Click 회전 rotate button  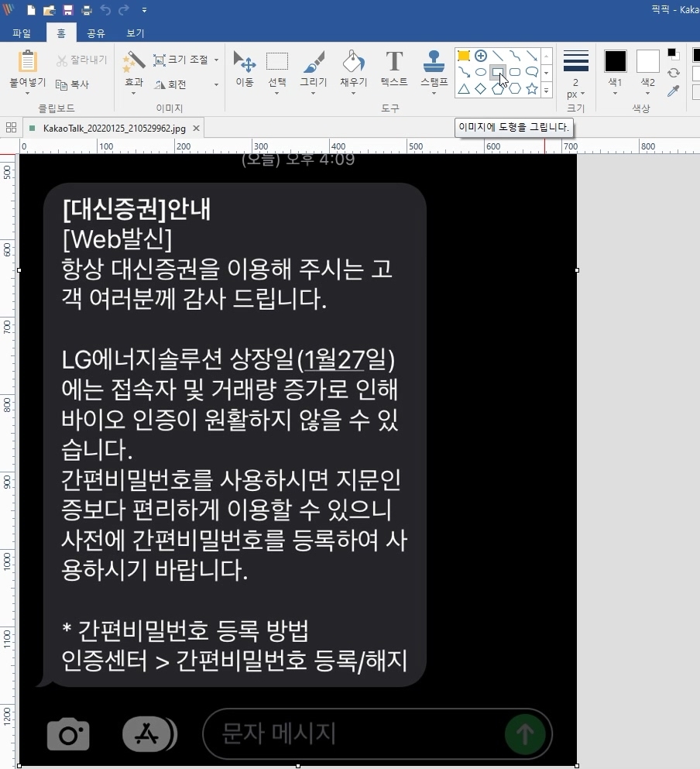point(170,84)
